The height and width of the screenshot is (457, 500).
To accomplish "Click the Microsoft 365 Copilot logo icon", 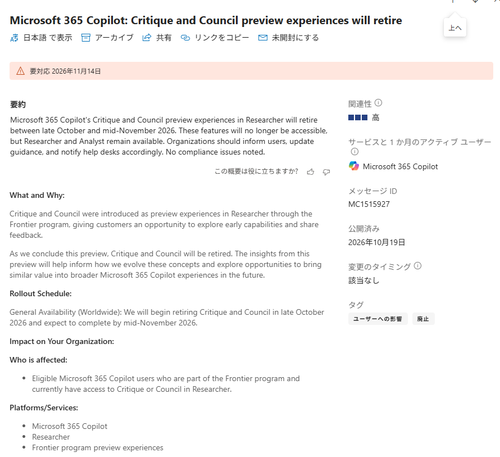I will click(x=354, y=166).
